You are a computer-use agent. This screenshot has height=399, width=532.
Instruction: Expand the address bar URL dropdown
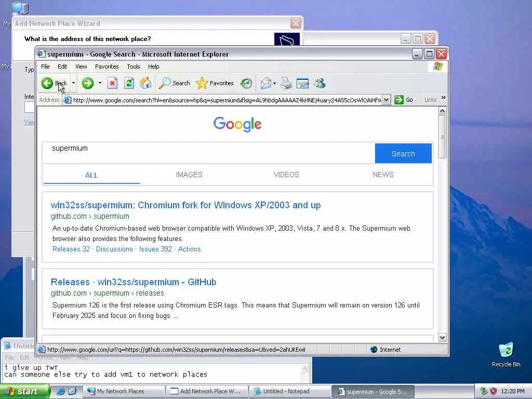click(x=387, y=100)
